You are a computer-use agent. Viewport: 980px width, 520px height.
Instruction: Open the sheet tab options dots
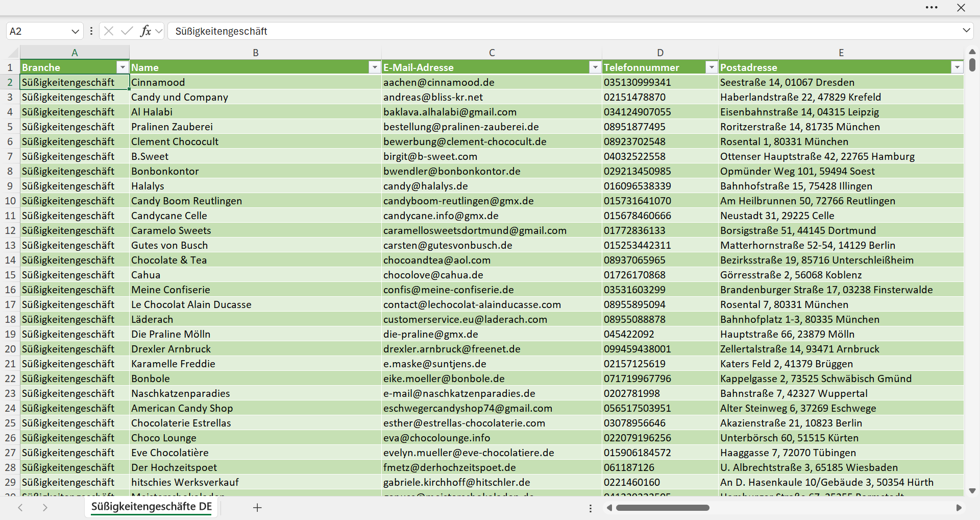tap(591, 508)
